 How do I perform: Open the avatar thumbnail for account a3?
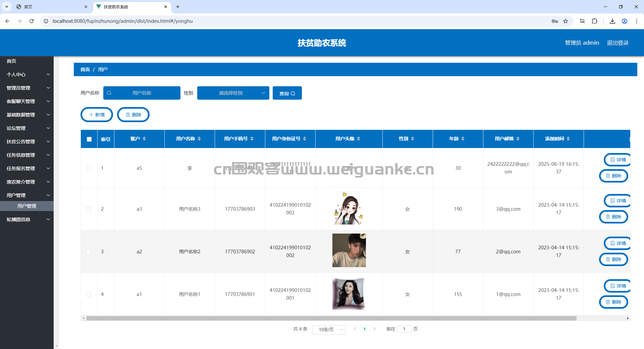coord(349,208)
